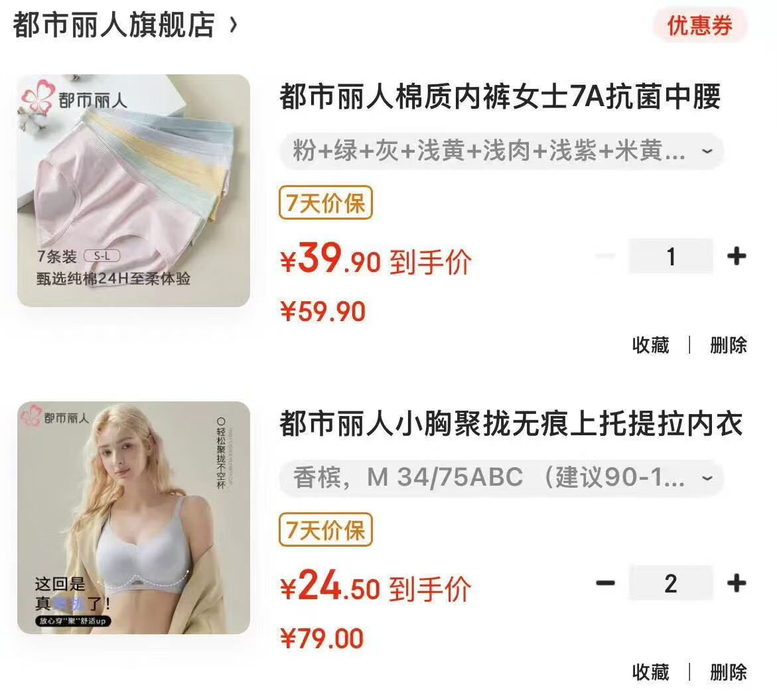This screenshot has height=700, width=777.
Task: Tap 删除 for the bra item
Action: pyautogui.click(x=728, y=672)
